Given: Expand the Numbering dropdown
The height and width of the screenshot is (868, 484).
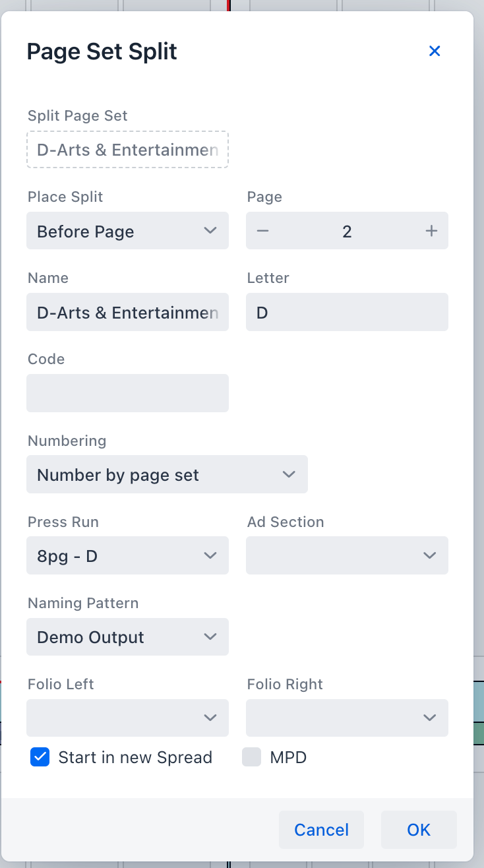Looking at the screenshot, I should (x=167, y=475).
